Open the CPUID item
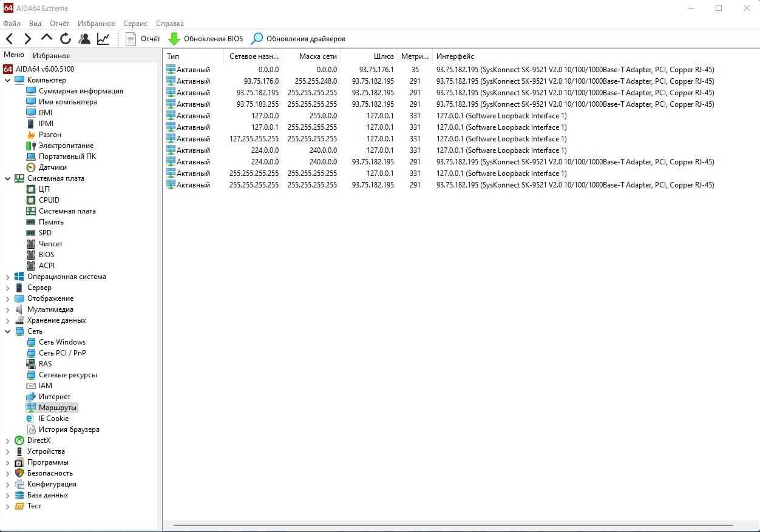 [x=42, y=200]
